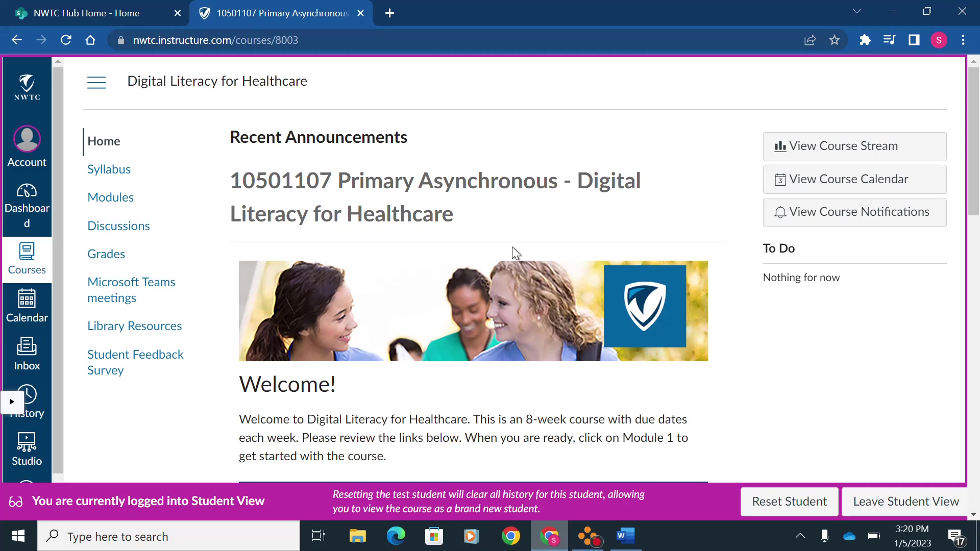Expand the play arrow panel tab on left edge
Viewport: 980px width, 551px height.
[x=12, y=402]
